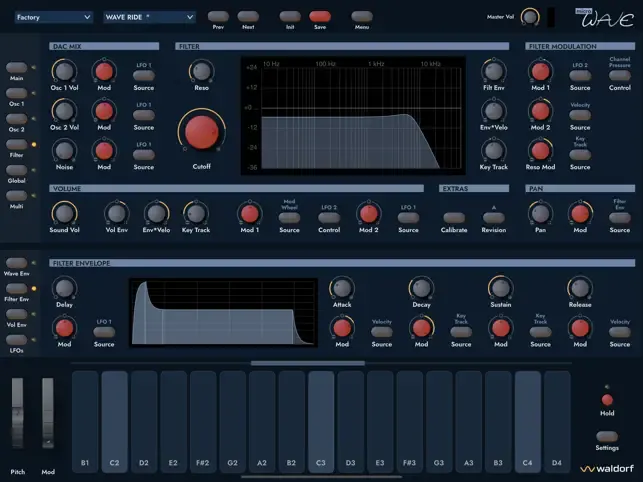Open the LFO 1 Source selector beside Osc 1 Vol
Viewport: 643px width, 482px height.
click(144, 75)
